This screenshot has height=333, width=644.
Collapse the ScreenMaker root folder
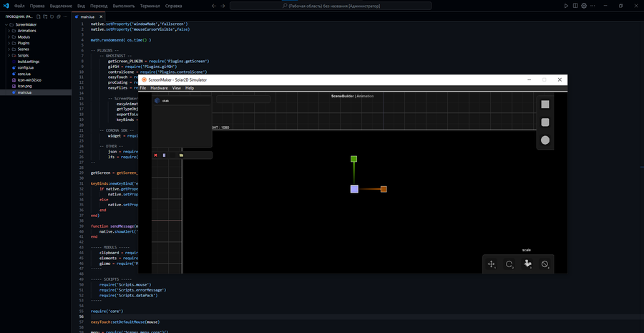(x=6, y=24)
